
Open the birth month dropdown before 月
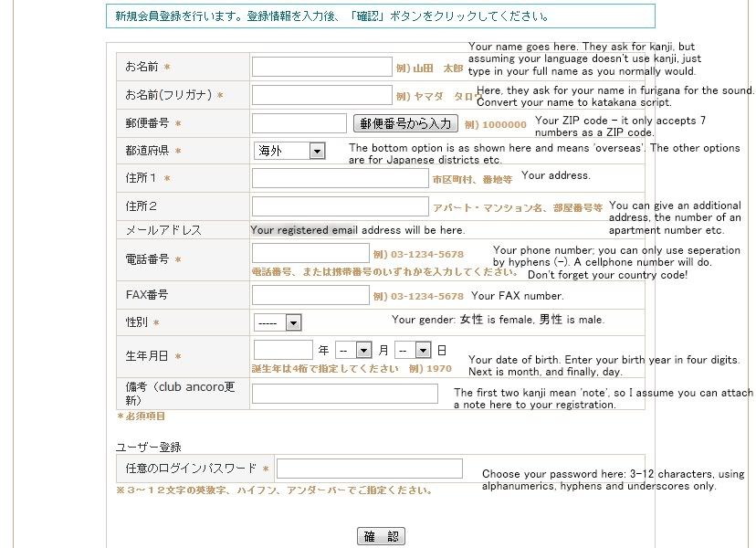tap(353, 350)
